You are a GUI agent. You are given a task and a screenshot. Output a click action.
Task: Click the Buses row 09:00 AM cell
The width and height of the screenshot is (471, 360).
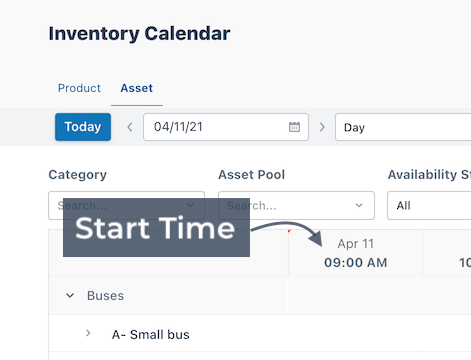pyautogui.click(x=355, y=295)
